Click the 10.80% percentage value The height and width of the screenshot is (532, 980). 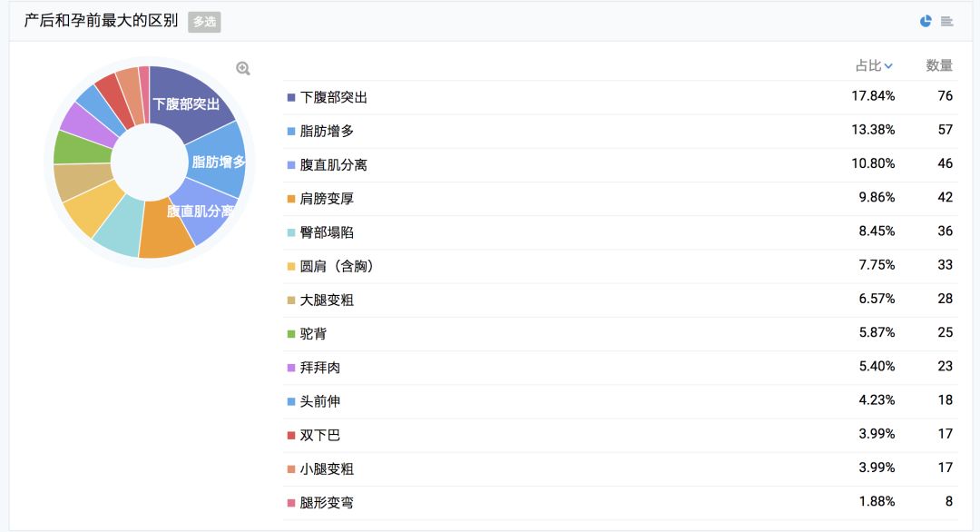click(x=873, y=163)
